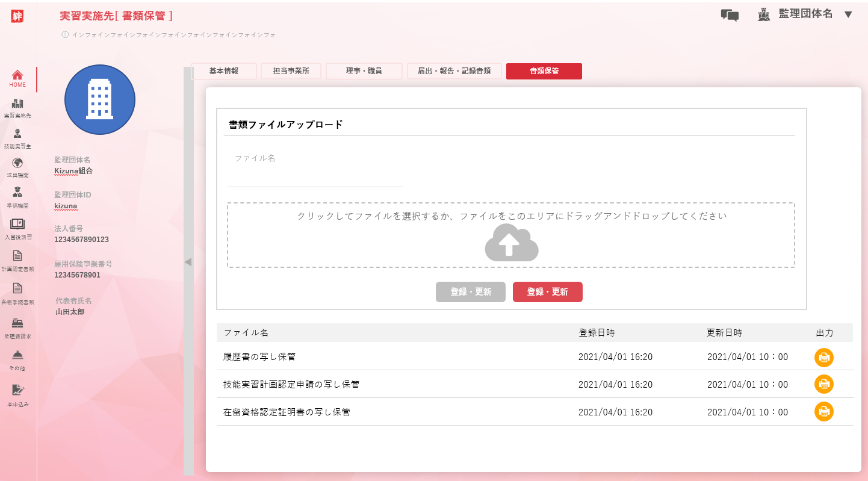This screenshot has width=868, height=481.
Task: Click the file upload drop area
Action: (x=510, y=235)
